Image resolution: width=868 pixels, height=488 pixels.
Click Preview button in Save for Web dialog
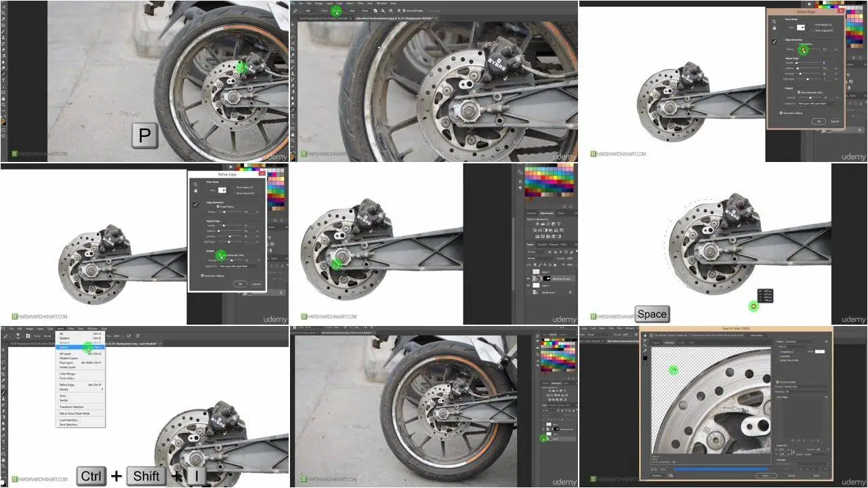point(658,476)
